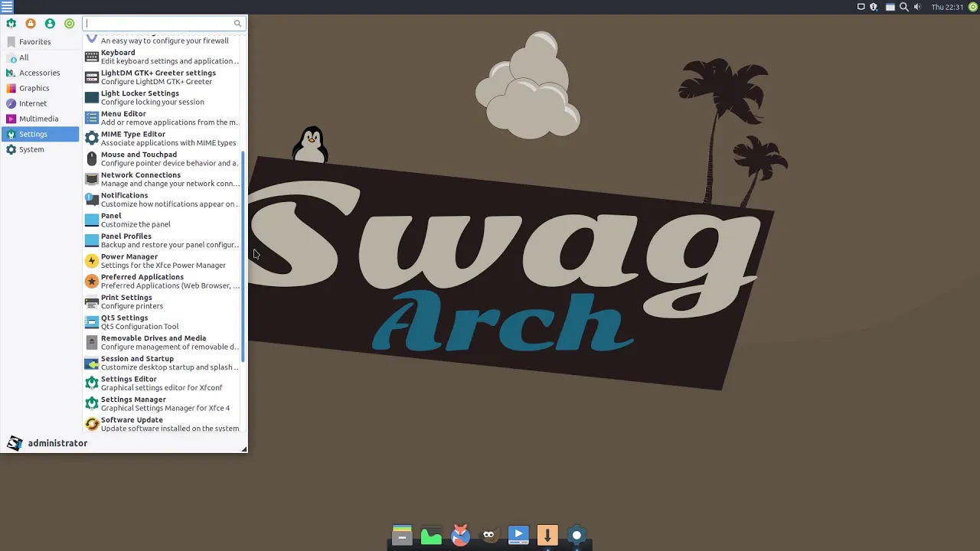Open the Multimedia category
Screen dimensions: 980x551
click(x=41, y=119)
